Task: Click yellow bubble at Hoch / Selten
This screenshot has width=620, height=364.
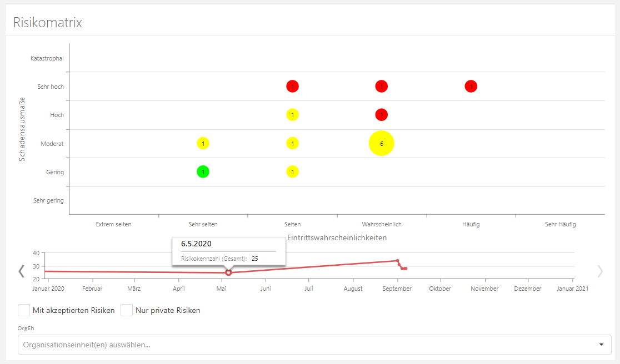Action: [x=292, y=115]
